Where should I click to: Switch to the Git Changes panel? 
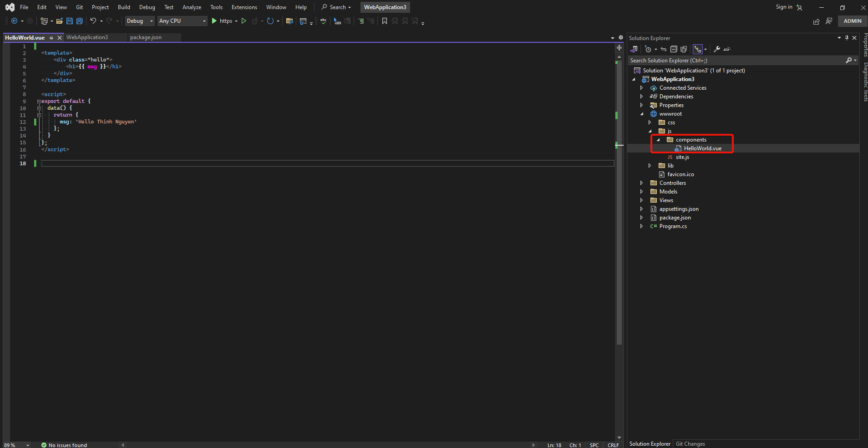[690, 443]
